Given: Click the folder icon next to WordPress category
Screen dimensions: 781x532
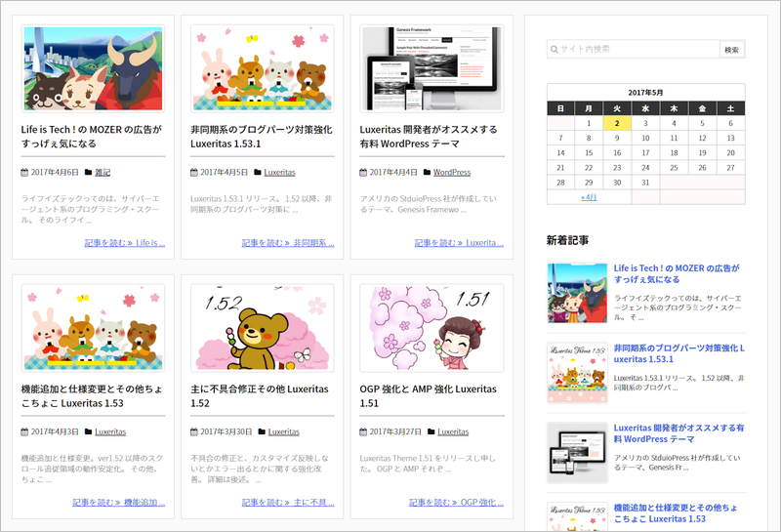Looking at the screenshot, I should coord(427,173).
